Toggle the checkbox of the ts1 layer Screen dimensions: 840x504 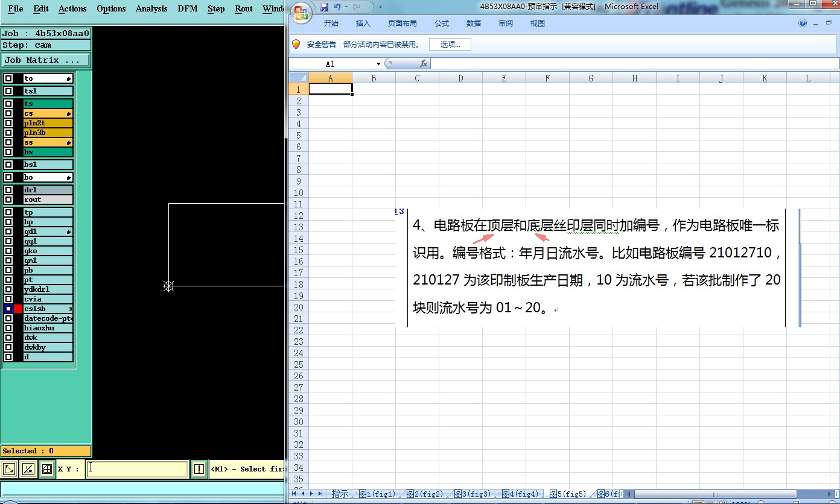tap(8, 91)
